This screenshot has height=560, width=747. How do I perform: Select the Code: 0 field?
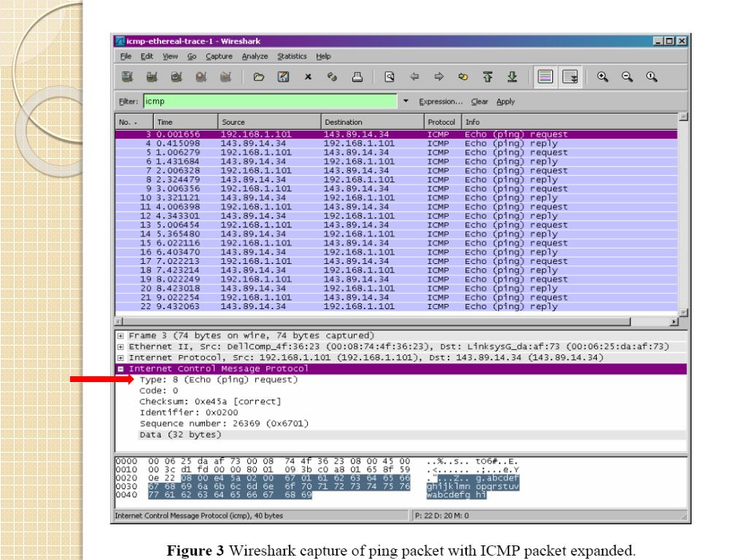pyautogui.click(x=158, y=391)
